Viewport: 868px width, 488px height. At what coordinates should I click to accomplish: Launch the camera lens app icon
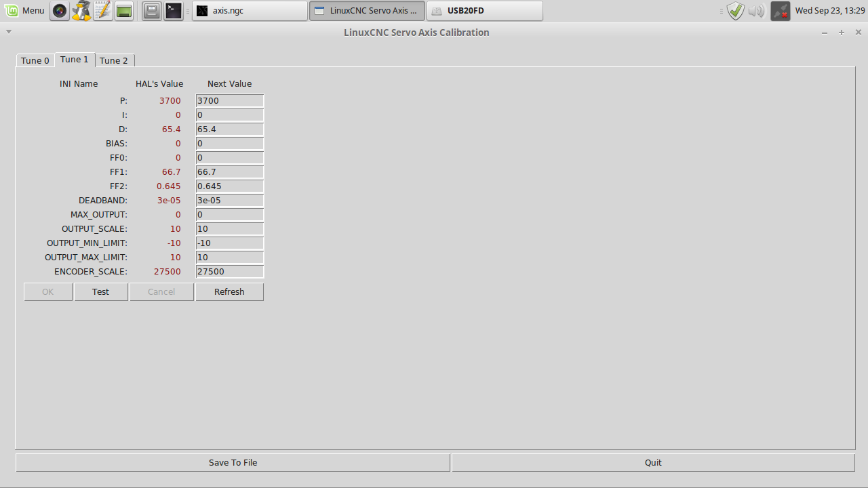60,11
